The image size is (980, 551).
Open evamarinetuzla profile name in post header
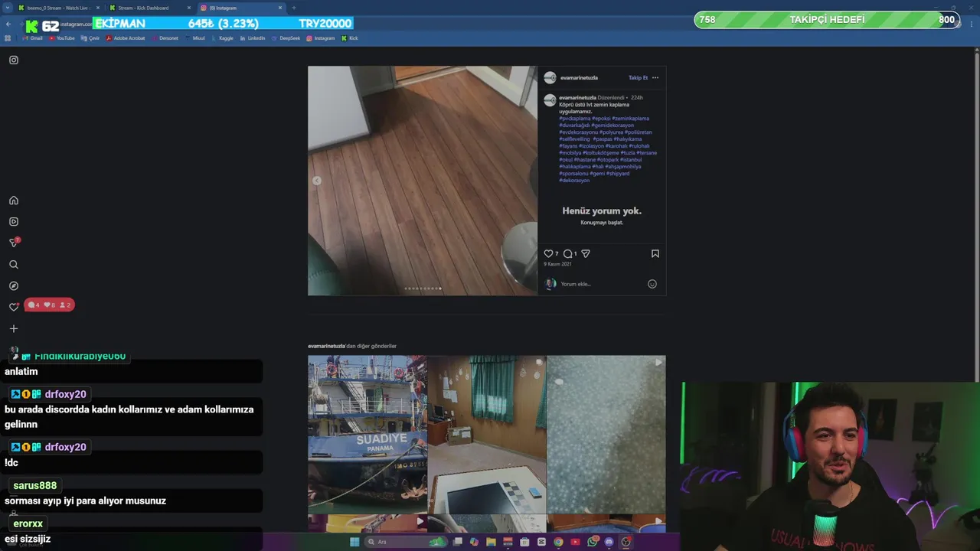pos(579,77)
